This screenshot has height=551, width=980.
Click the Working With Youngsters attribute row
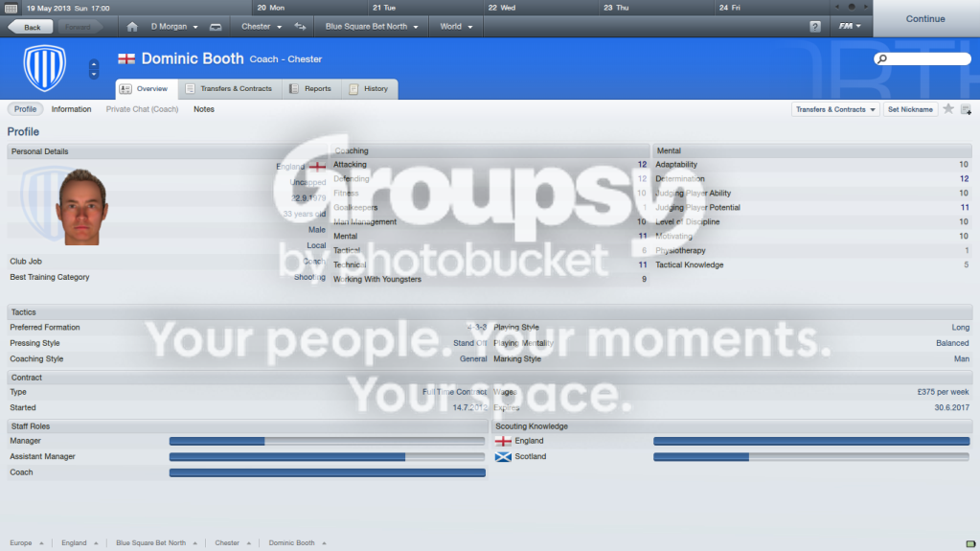pyautogui.click(x=490, y=280)
